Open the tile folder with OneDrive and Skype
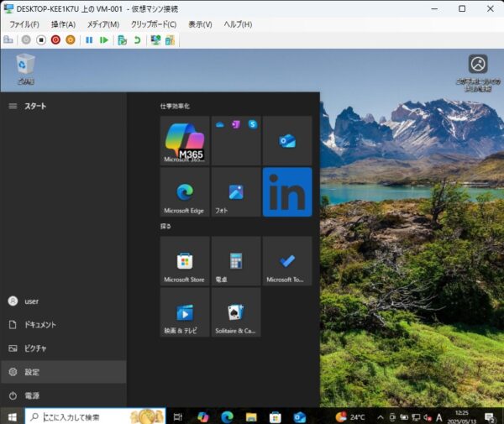 (236, 141)
